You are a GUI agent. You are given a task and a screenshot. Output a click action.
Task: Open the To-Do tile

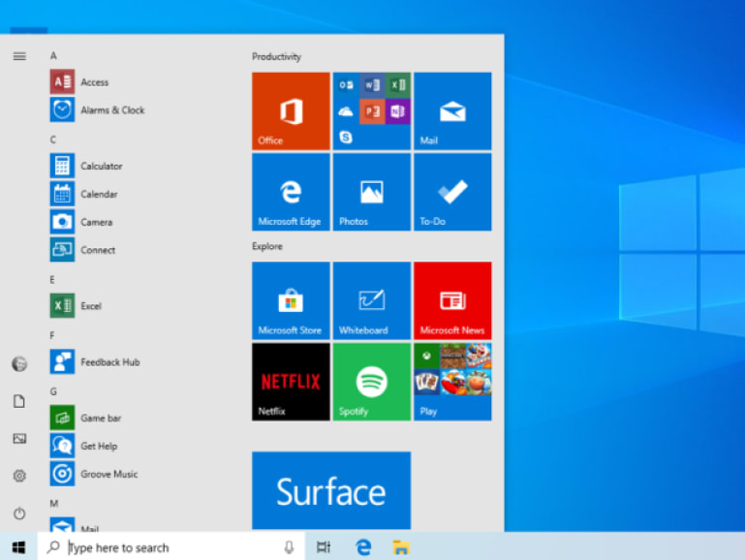452,192
